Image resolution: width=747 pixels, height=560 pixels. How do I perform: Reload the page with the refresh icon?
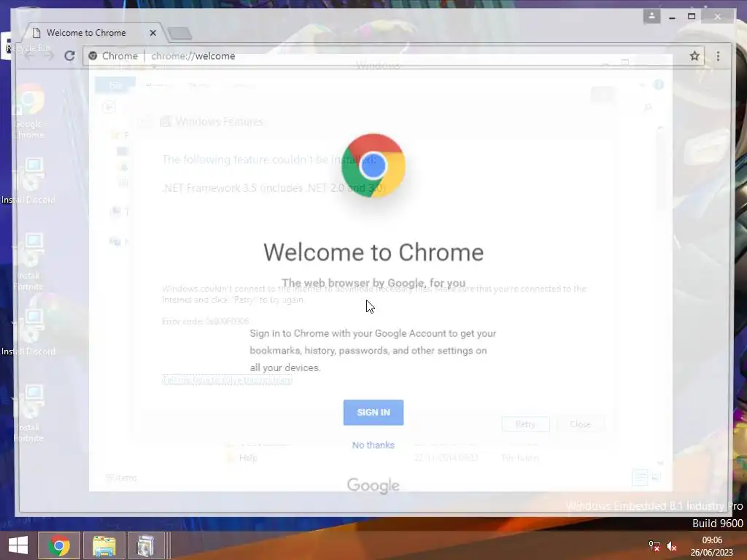pyautogui.click(x=69, y=55)
